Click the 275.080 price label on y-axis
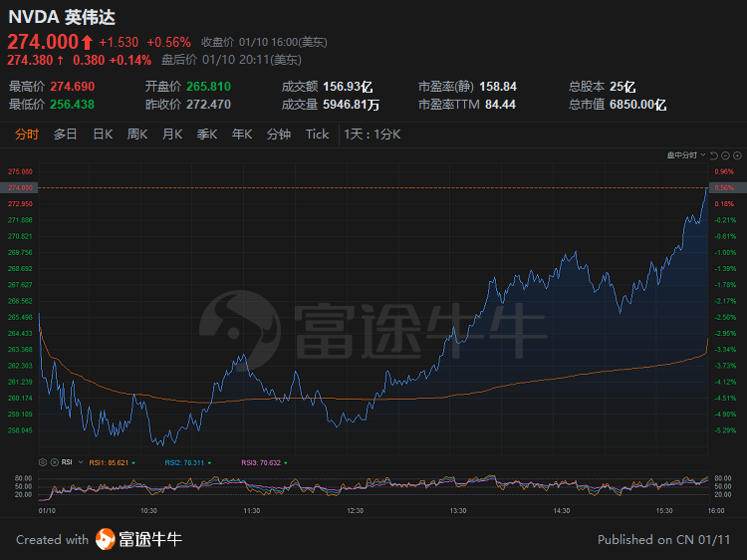 (20, 171)
